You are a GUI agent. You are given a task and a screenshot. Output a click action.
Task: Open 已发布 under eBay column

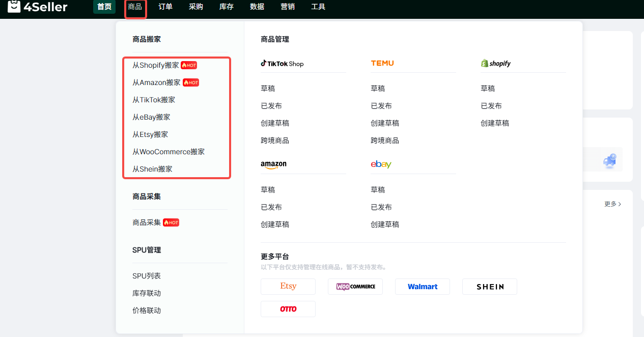coord(381,207)
